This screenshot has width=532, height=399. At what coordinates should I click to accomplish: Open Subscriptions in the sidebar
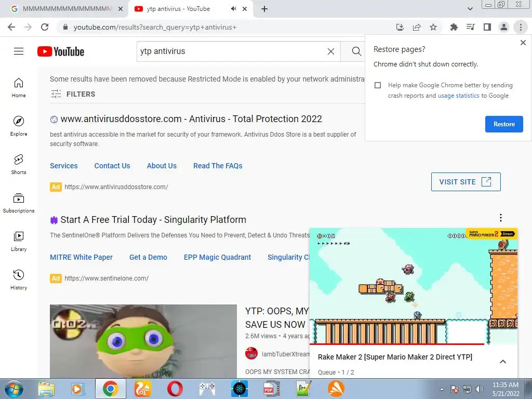[x=19, y=203]
